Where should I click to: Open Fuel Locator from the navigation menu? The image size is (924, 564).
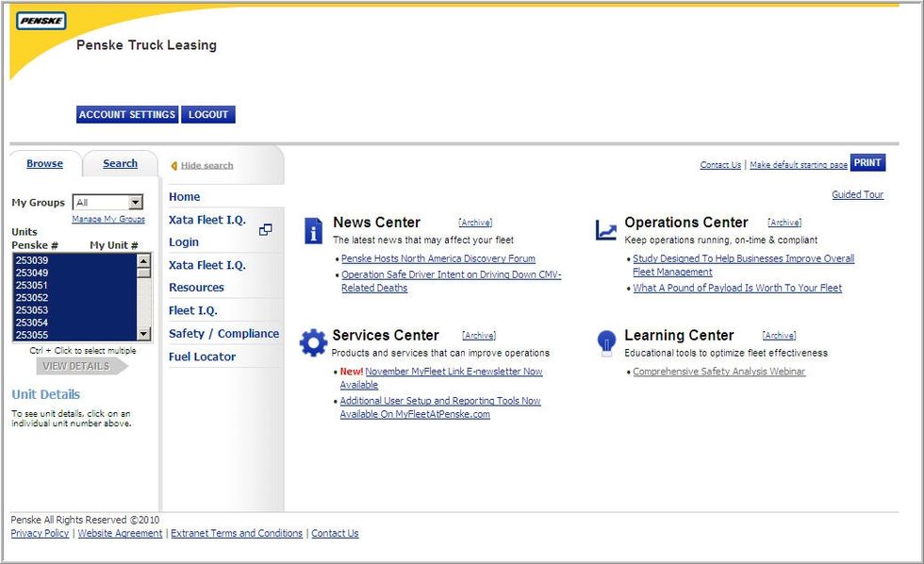[202, 357]
